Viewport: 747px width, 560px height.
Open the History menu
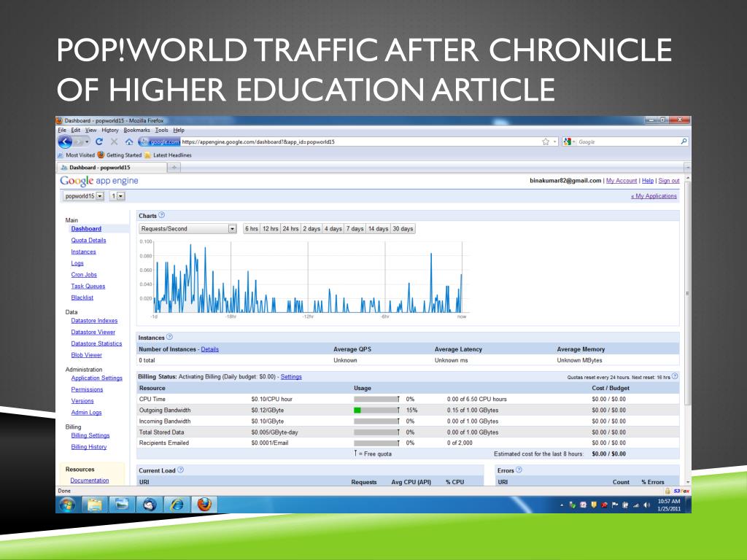110,130
